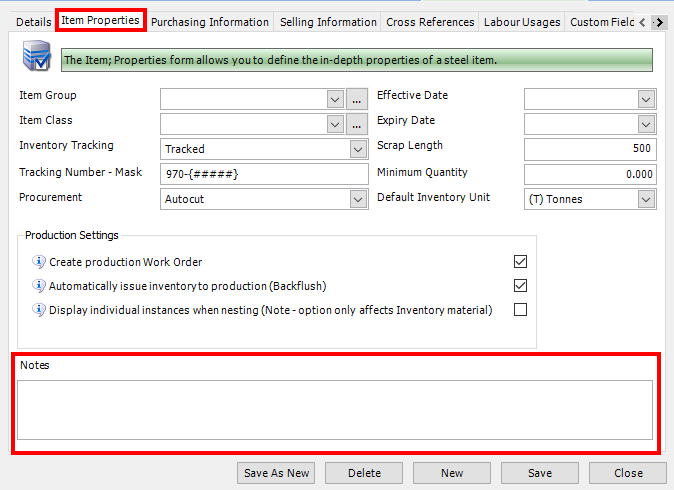Open the Cross References tab

point(430,21)
